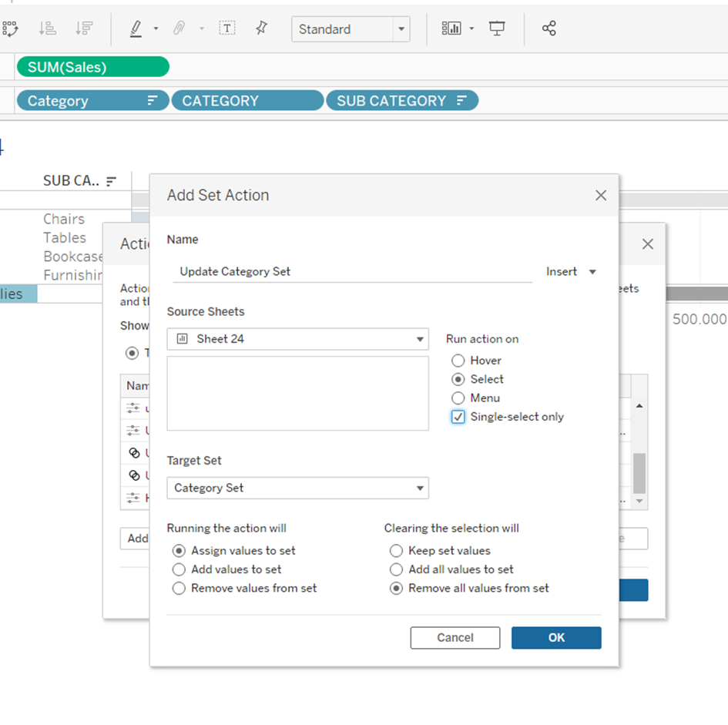Choose Menu under Run action on
Viewport: 728px width, 725px height.
pyautogui.click(x=458, y=398)
